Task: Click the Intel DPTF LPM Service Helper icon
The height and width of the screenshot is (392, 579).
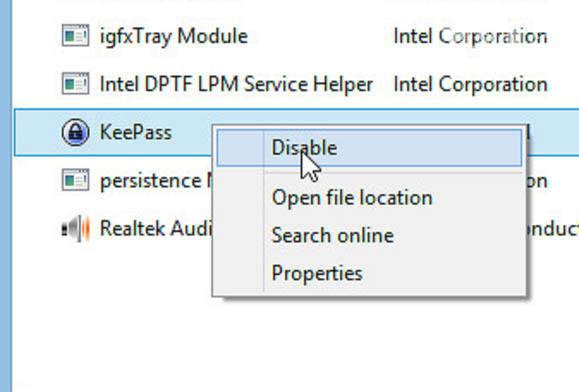Action: 75,84
